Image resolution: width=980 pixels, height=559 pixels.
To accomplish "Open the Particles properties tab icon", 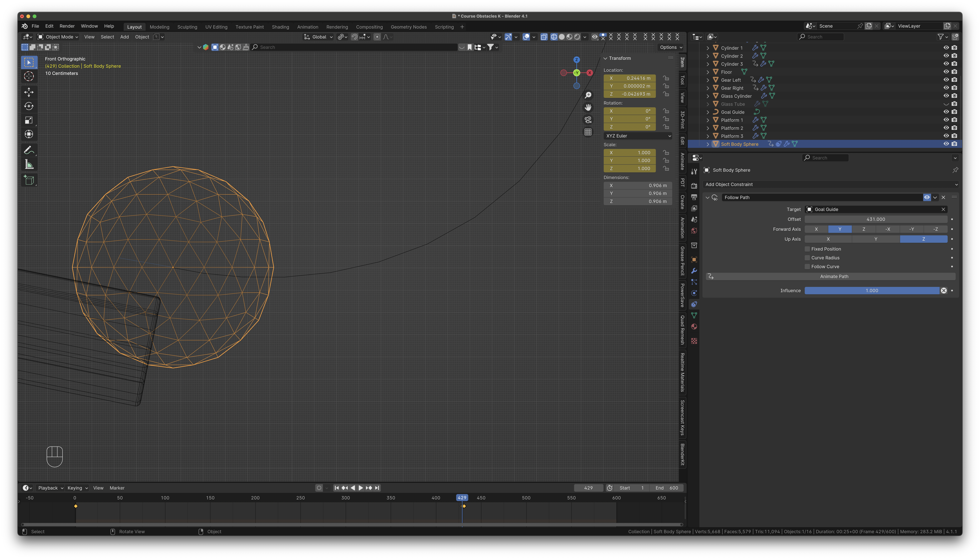I will [x=694, y=282].
